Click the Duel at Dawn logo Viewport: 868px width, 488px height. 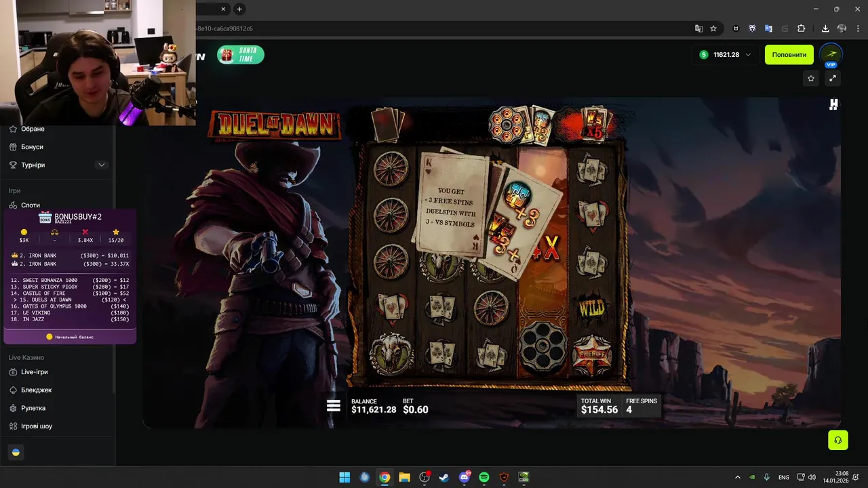click(x=275, y=125)
